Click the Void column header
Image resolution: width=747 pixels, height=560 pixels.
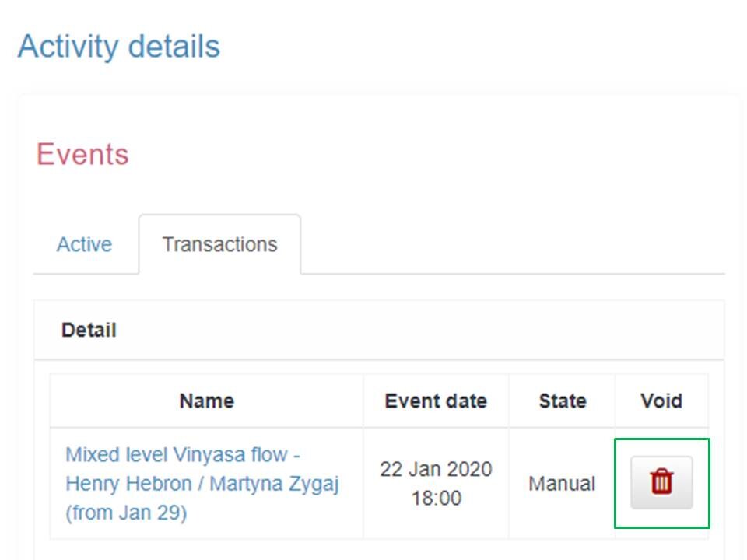(661, 401)
